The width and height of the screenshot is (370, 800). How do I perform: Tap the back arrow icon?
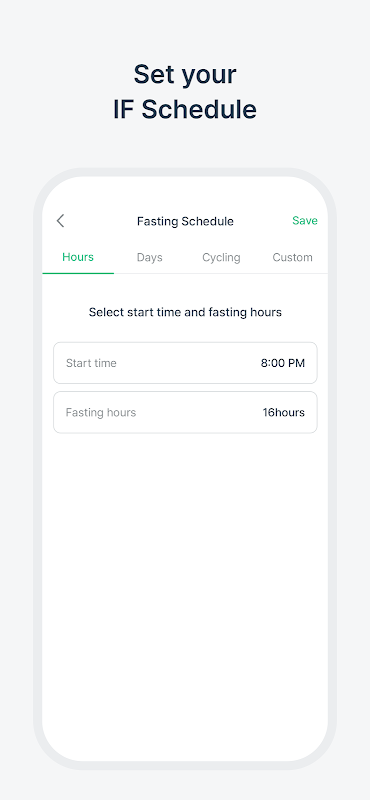(60, 221)
